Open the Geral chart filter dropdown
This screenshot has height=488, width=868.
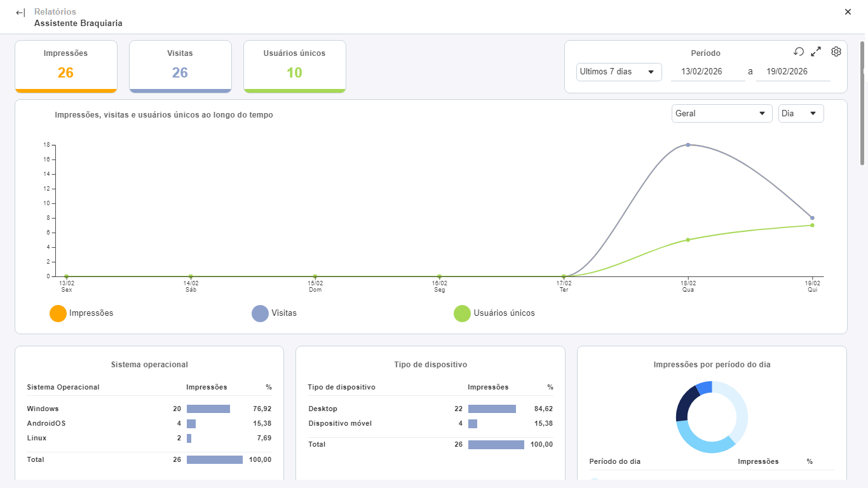coord(722,113)
